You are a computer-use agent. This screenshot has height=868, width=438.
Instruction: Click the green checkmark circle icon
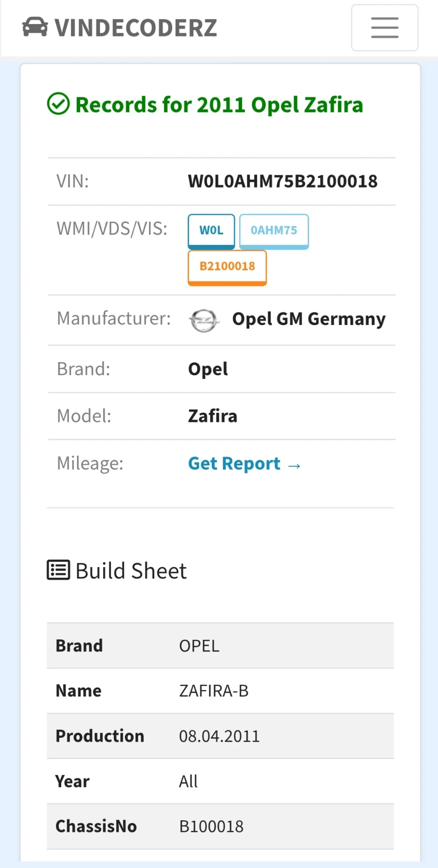[x=58, y=104]
